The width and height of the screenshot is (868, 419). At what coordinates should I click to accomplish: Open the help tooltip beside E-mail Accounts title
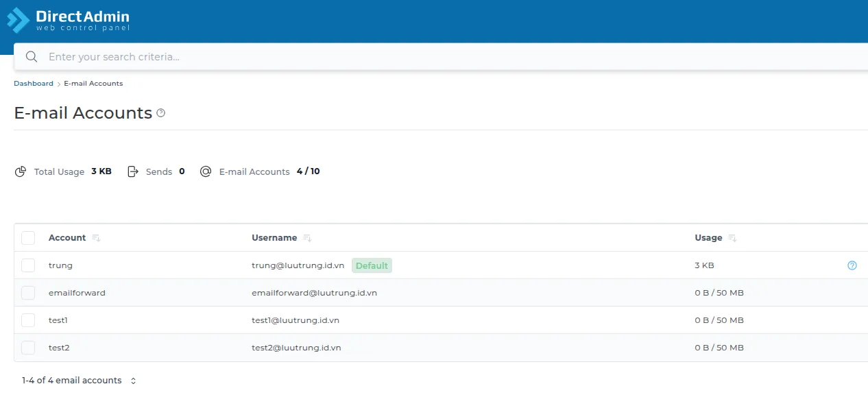[x=160, y=112]
